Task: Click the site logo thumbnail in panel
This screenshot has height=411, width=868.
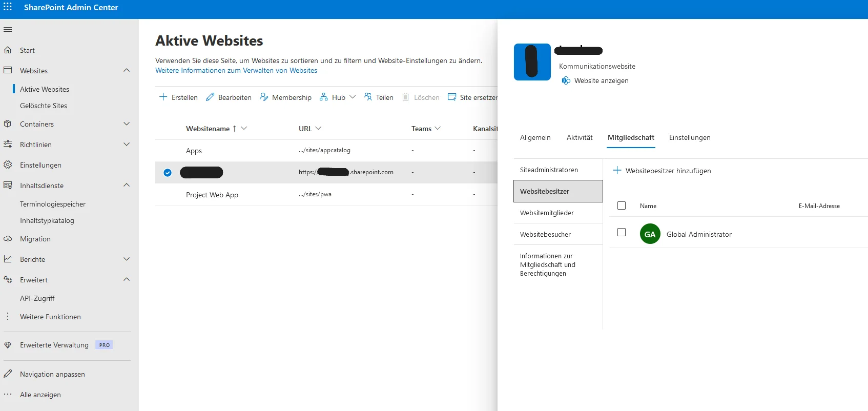Action: pos(532,62)
